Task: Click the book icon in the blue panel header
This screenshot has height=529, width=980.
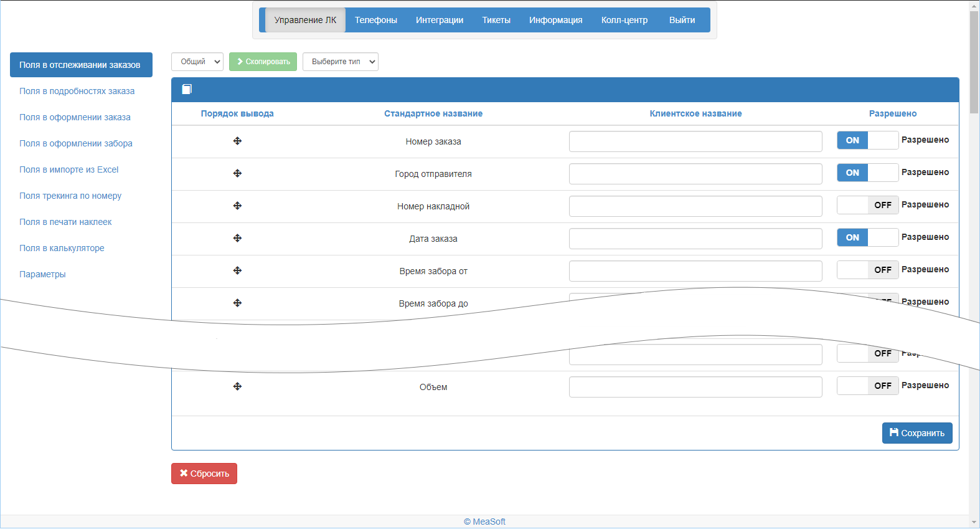Action: 187,89
